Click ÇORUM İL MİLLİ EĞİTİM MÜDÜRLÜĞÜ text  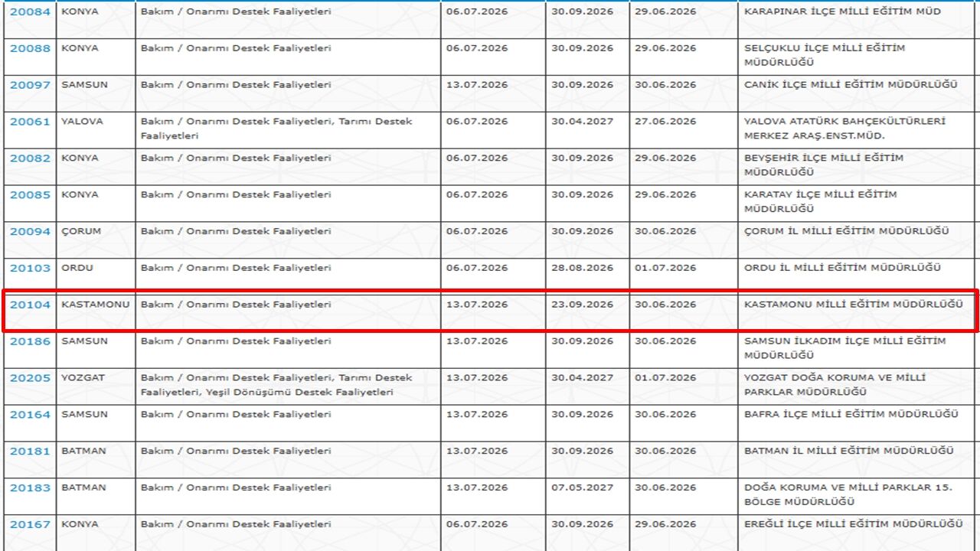point(847,231)
